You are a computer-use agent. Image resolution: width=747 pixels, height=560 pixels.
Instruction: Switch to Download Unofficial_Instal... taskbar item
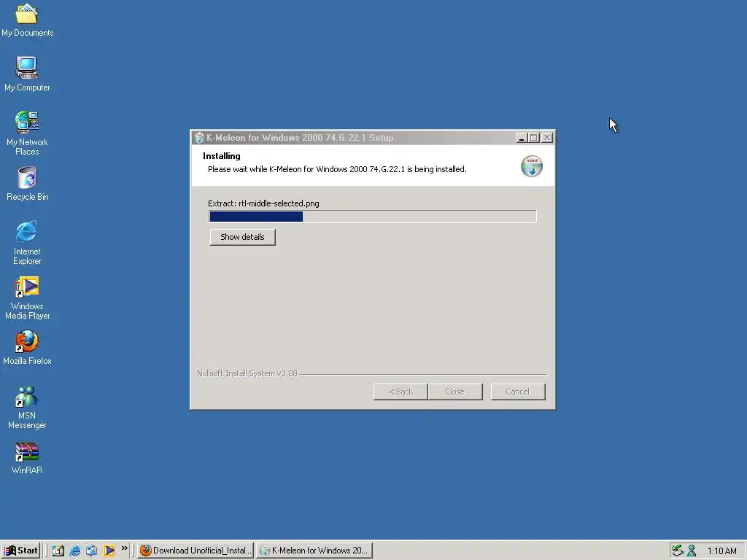pyautogui.click(x=196, y=551)
